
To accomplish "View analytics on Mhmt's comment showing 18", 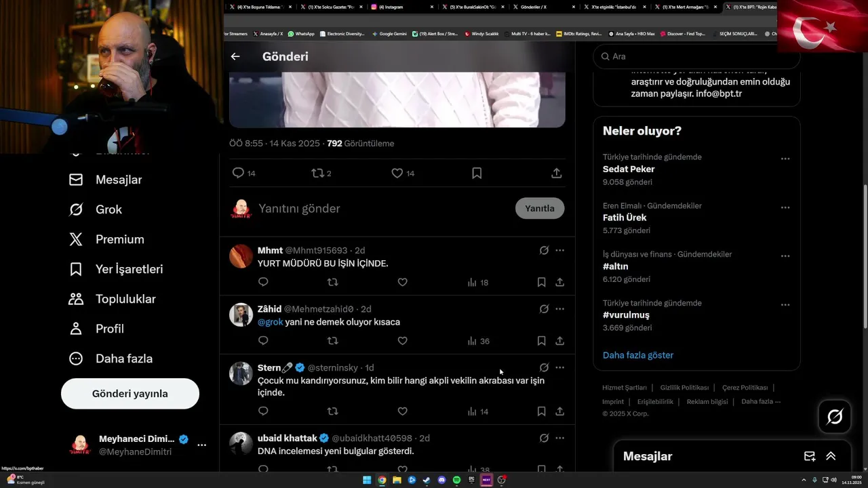I will pyautogui.click(x=477, y=282).
